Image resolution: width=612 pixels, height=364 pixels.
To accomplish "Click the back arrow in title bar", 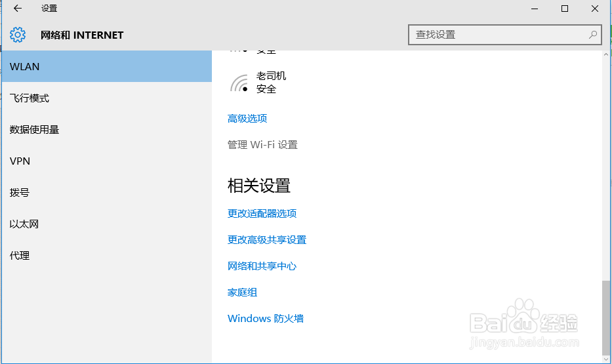I will [18, 8].
